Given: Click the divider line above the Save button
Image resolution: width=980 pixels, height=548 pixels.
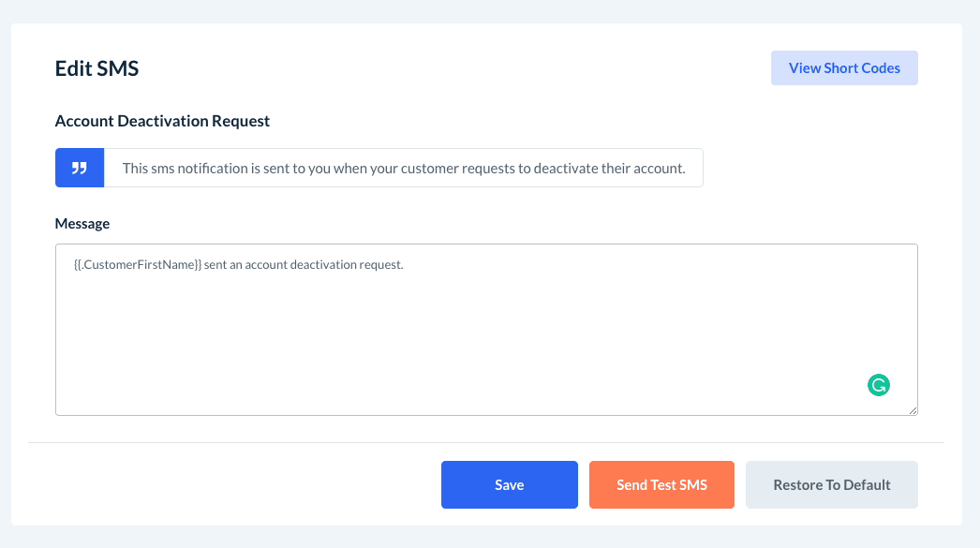Looking at the screenshot, I should pyautogui.click(x=486, y=442).
